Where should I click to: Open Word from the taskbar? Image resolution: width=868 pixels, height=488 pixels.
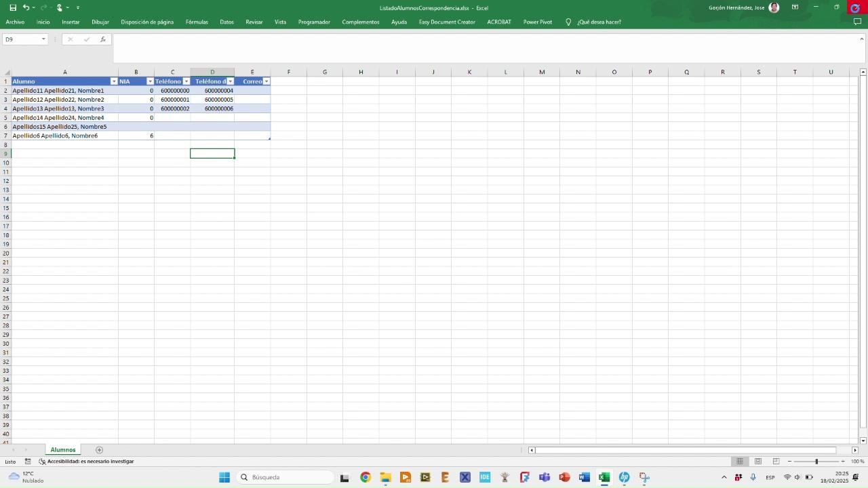[x=585, y=477]
